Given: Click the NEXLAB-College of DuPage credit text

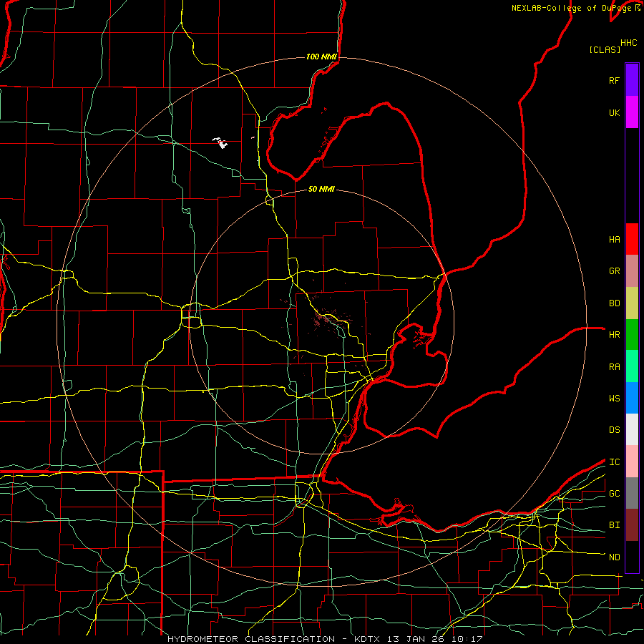Looking at the screenshot, I should 572,8.
